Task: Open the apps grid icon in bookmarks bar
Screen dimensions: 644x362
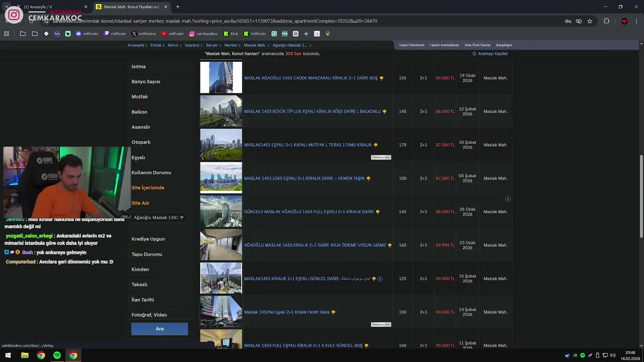Action: 7,34
